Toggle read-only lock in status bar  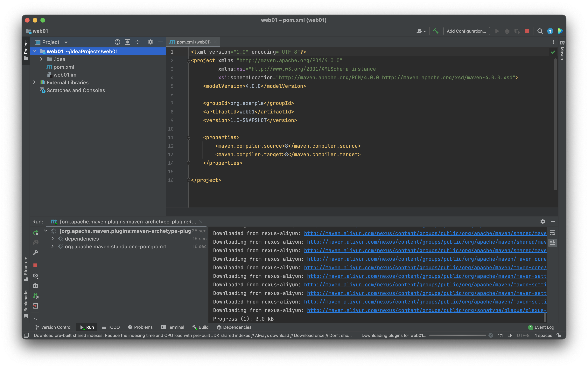tap(559, 335)
